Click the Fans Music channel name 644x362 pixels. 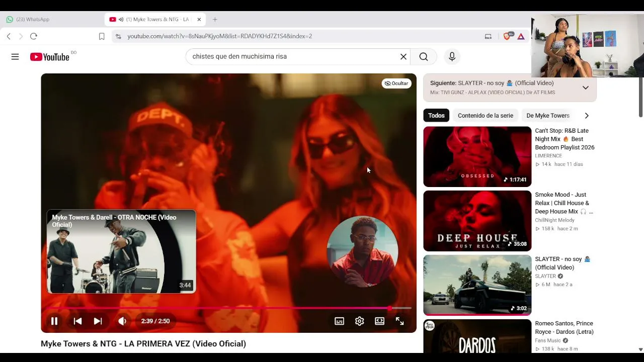547,341
